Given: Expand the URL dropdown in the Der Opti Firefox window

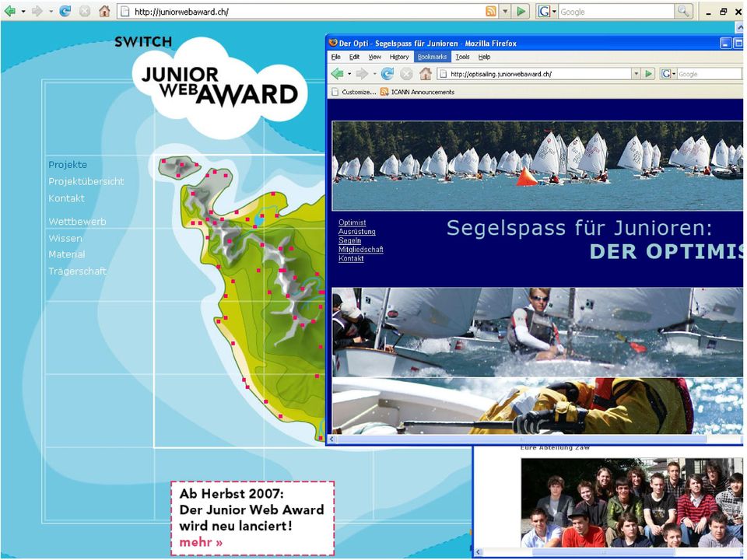Looking at the screenshot, I should 636,74.
